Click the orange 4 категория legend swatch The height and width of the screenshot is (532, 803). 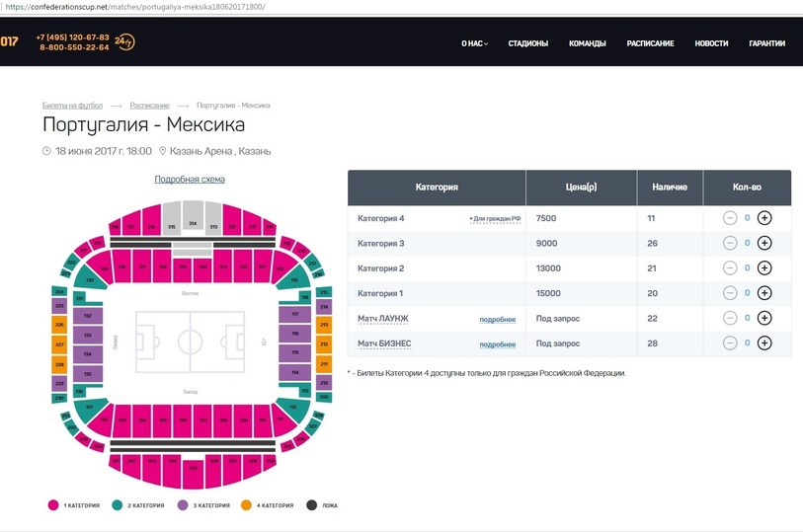pos(246,505)
